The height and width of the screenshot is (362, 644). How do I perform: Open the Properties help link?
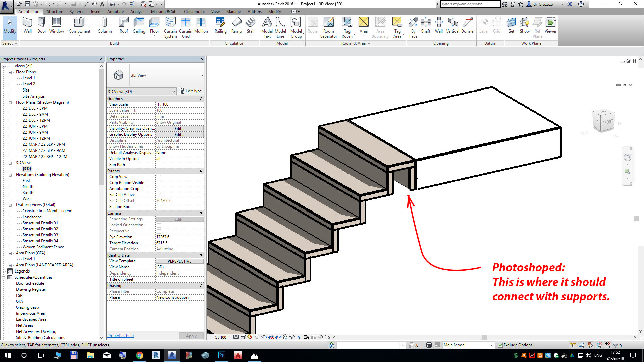click(120, 335)
